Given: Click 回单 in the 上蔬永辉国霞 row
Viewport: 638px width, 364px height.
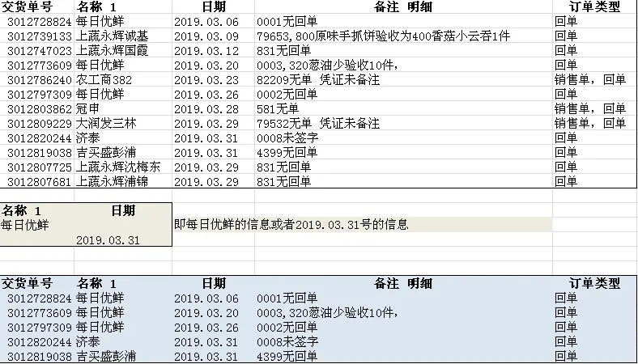Looking at the screenshot, I should (566, 51).
